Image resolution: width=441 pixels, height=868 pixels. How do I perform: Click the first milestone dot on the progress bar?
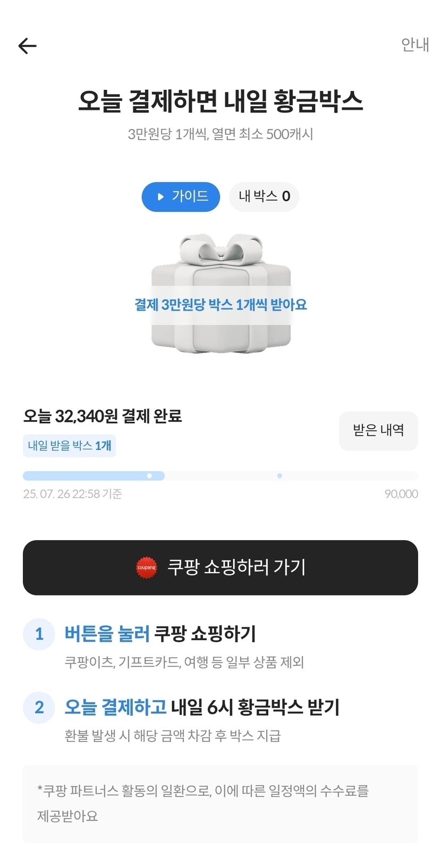pyautogui.click(x=149, y=476)
